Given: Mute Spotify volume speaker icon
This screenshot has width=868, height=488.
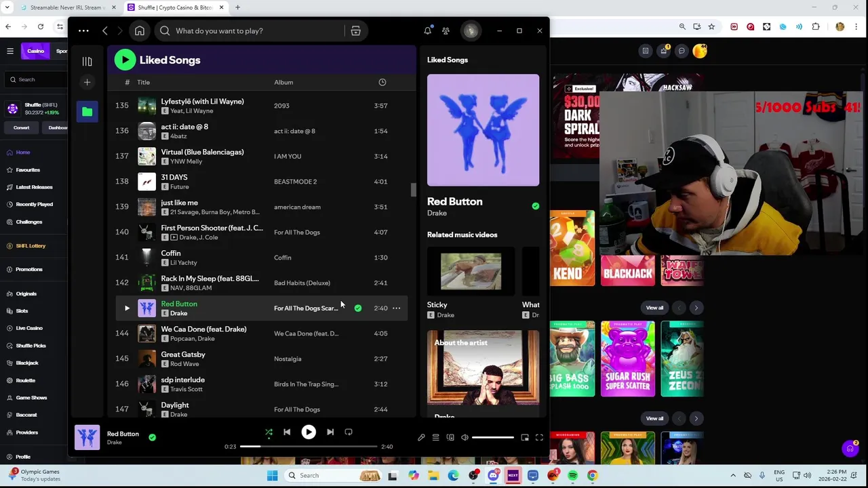Looking at the screenshot, I should (465, 438).
